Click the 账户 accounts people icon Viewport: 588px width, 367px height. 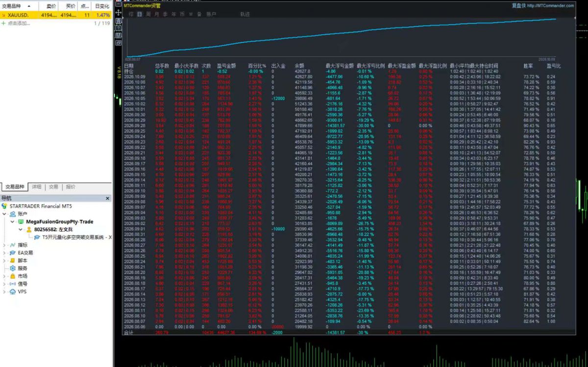[13, 214]
